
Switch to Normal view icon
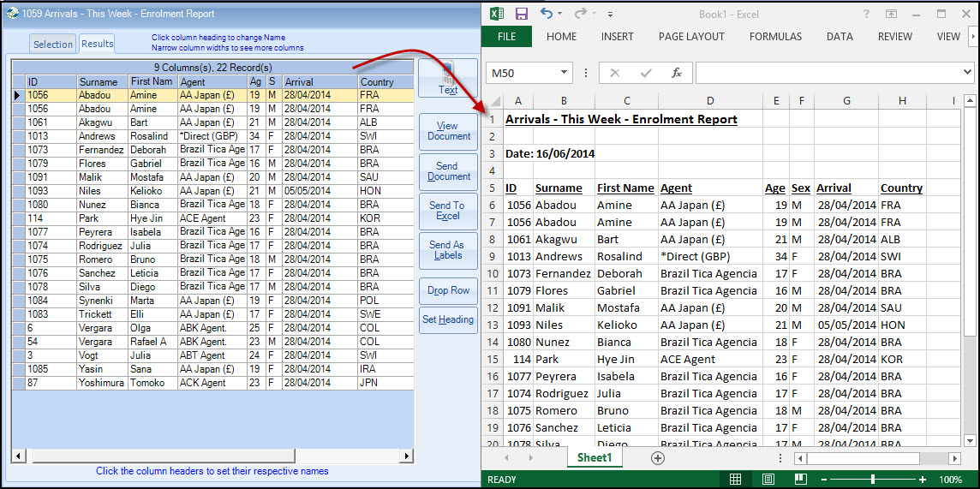736,480
